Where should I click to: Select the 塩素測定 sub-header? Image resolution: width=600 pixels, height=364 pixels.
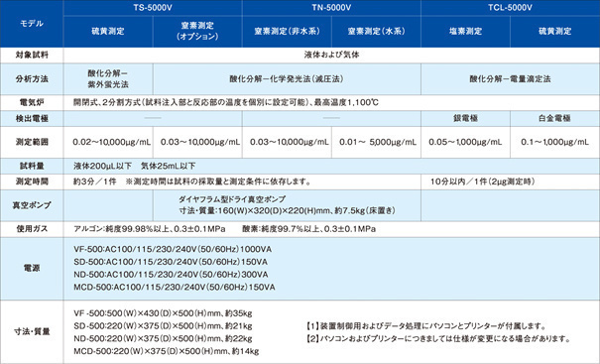pos(466,32)
